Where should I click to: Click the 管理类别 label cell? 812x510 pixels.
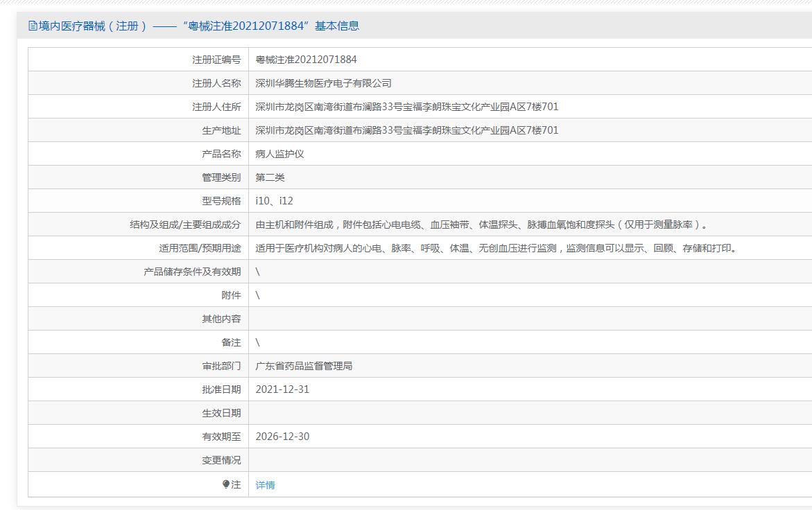coord(138,177)
